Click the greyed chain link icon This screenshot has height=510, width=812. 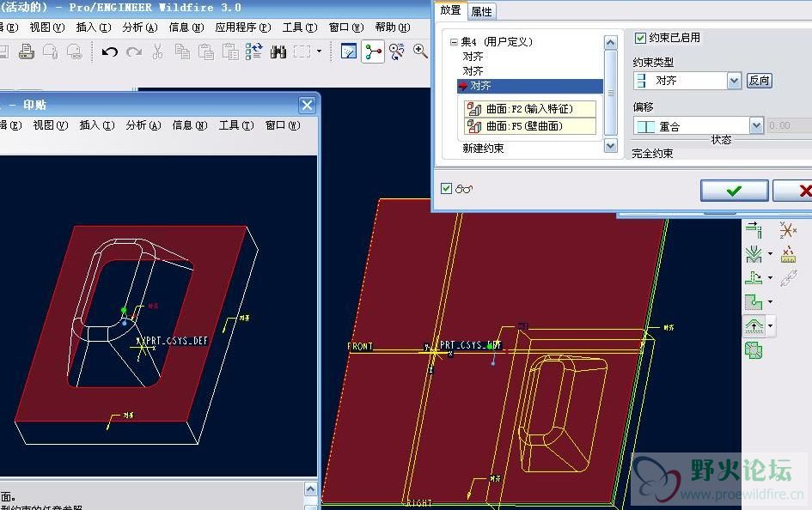[x=788, y=278]
